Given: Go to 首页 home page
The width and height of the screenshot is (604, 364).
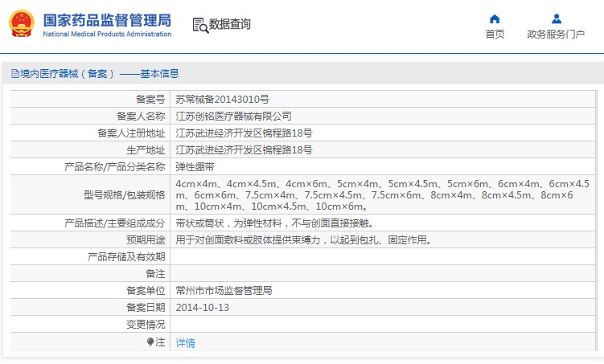Looking at the screenshot, I should (x=495, y=35).
